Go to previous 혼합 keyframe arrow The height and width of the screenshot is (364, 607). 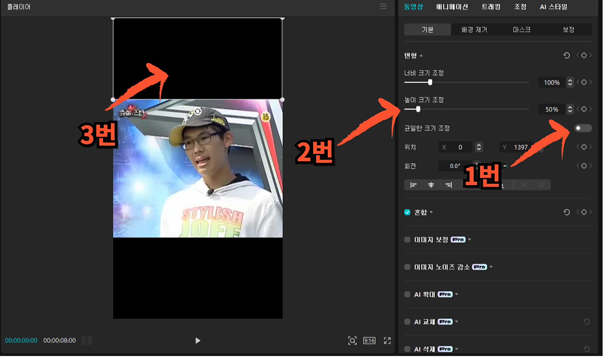point(578,212)
